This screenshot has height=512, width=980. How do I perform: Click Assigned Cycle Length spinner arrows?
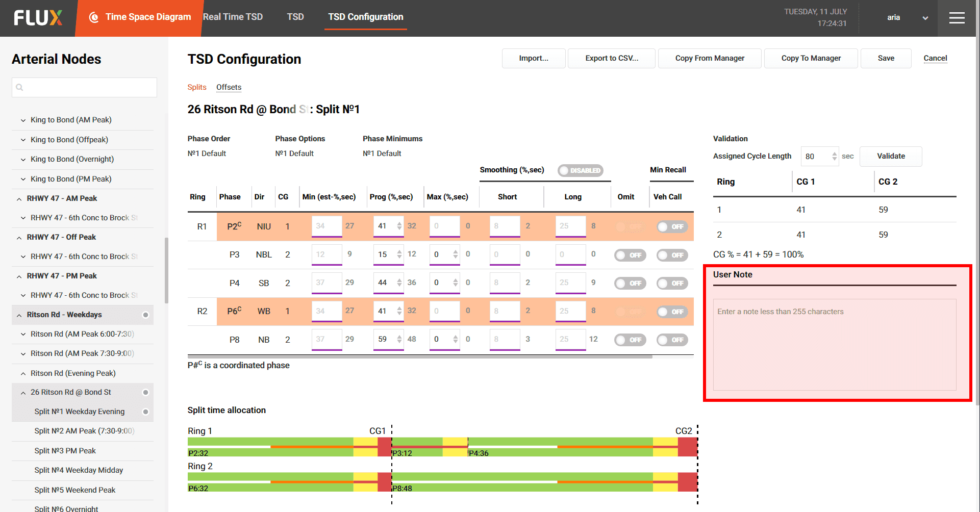click(834, 156)
